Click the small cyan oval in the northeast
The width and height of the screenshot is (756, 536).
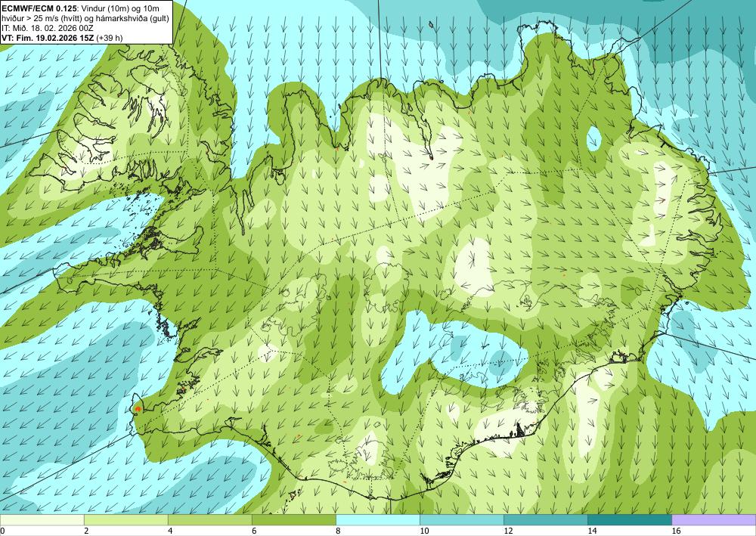pos(594,138)
